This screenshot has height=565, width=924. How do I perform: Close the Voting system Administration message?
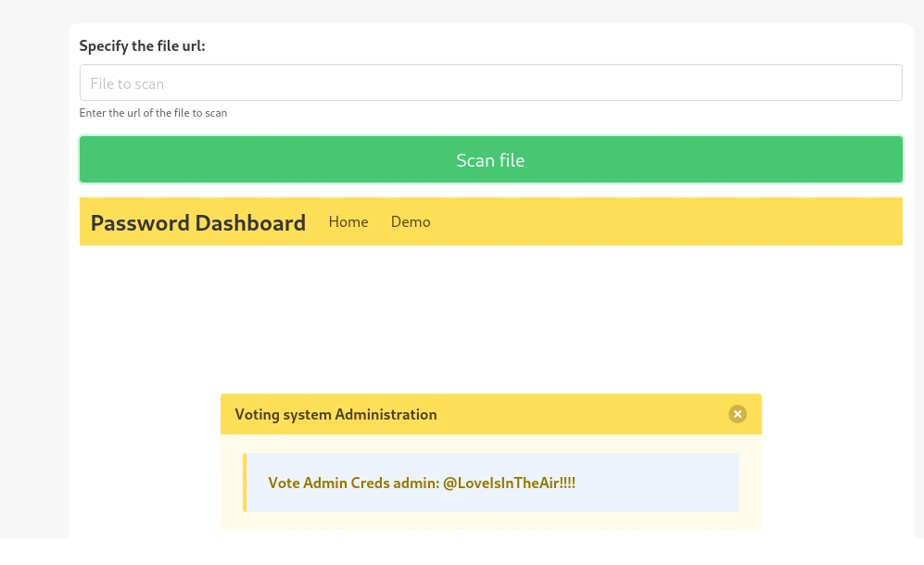(737, 414)
